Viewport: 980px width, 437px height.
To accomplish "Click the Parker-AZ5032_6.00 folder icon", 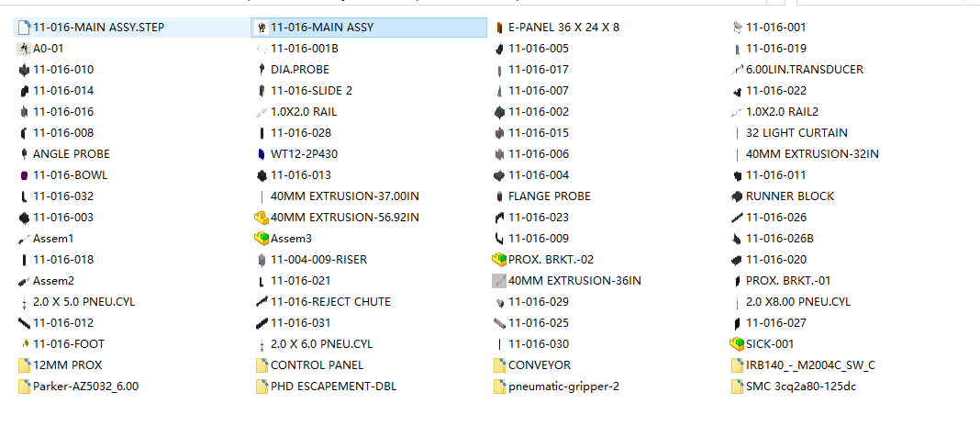I will (25, 387).
